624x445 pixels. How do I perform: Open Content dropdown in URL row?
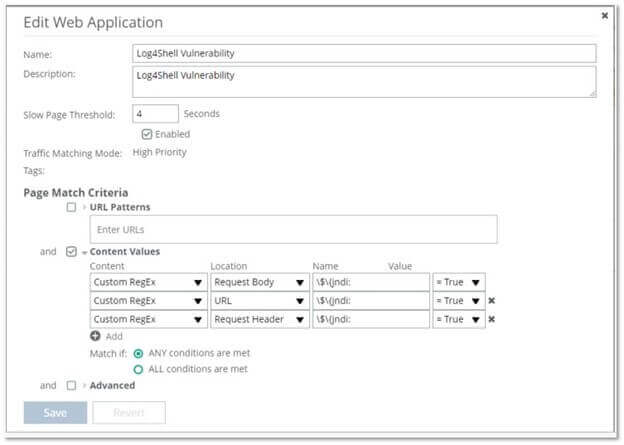[148, 301]
